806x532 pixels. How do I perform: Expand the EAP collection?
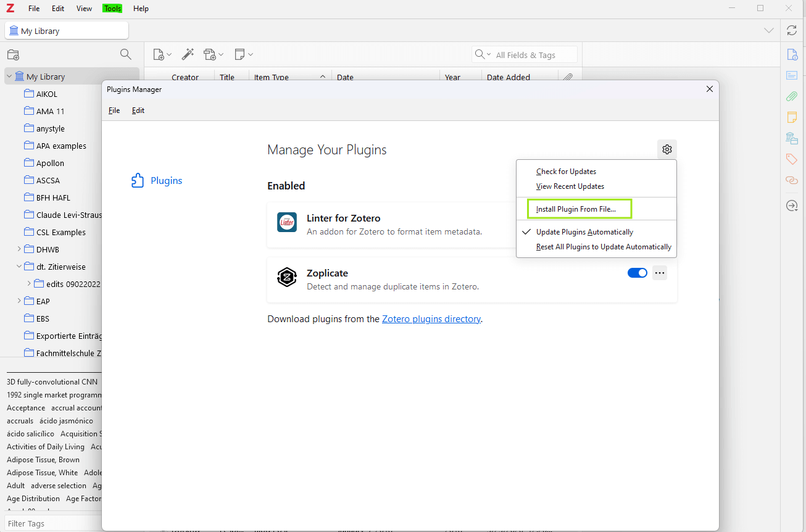point(19,301)
